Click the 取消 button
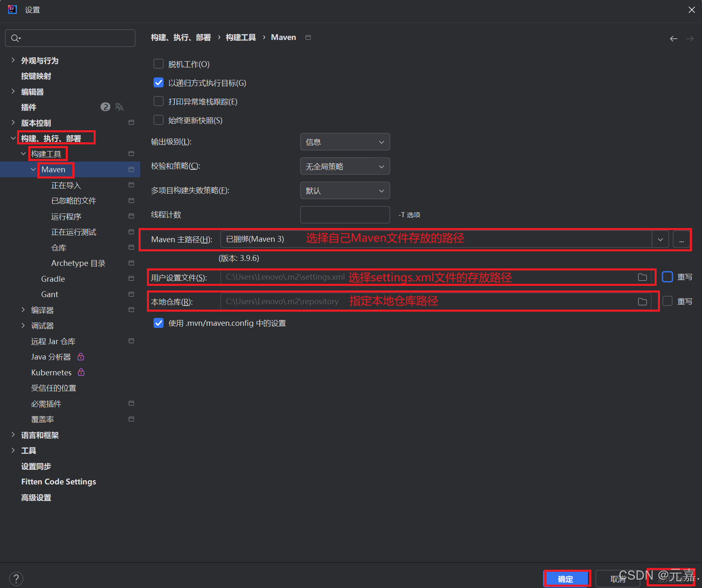 (x=618, y=579)
